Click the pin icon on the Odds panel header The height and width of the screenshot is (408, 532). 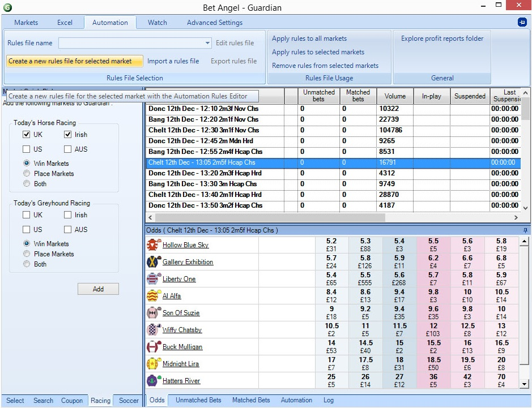(525, 230)
